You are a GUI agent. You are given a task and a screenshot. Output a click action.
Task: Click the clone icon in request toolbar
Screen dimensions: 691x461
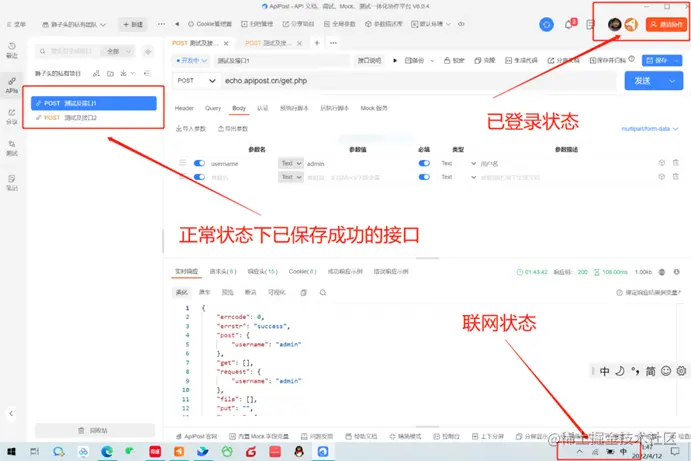[477, 60]
